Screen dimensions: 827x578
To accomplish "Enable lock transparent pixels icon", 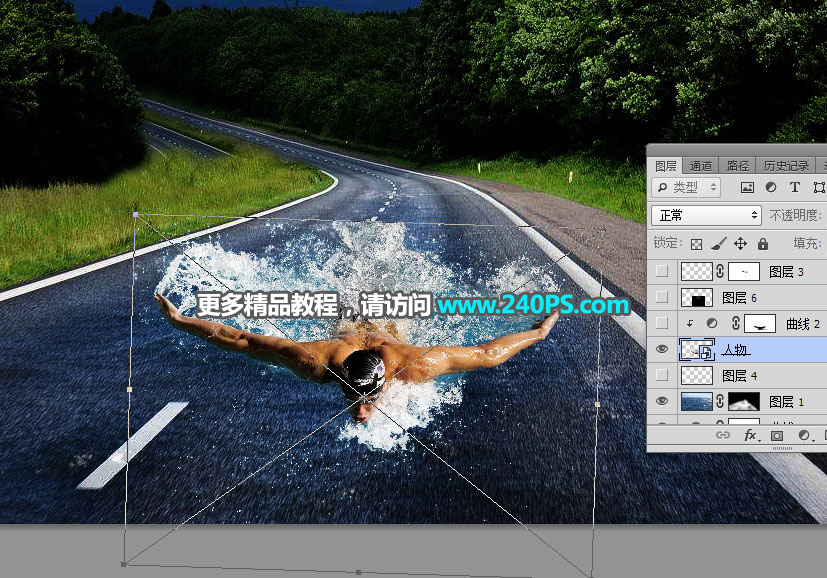I will tap(697, 243).
